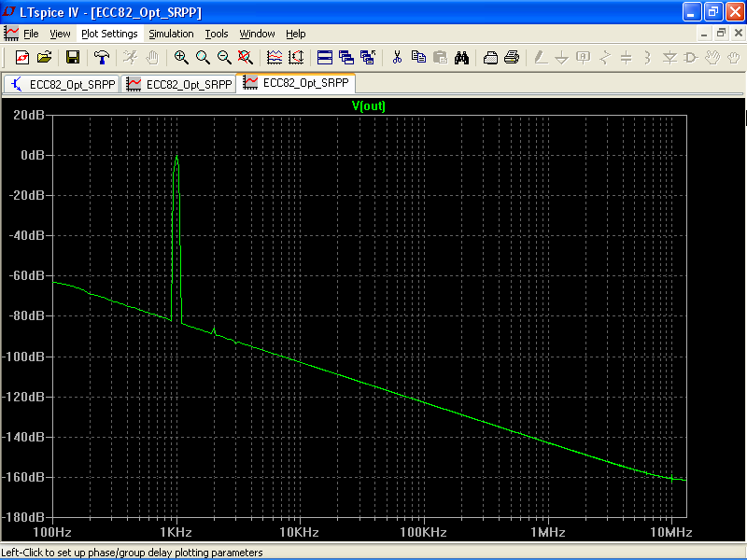
Task: Click the Print Setup icon
Action: (x=490, y=58)
